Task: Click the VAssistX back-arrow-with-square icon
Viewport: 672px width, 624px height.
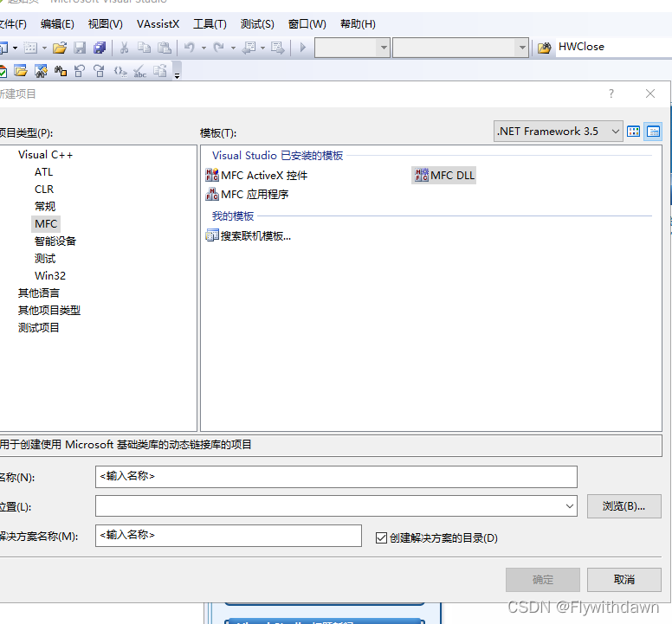Action: (x=80, y=71)
